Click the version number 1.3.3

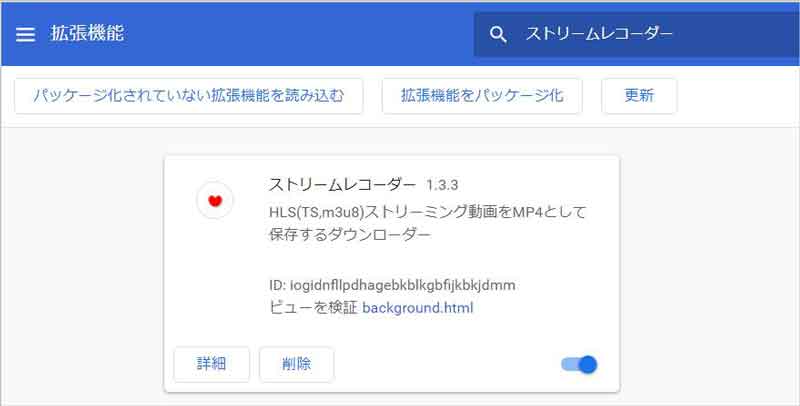click(x=442, y=185)
